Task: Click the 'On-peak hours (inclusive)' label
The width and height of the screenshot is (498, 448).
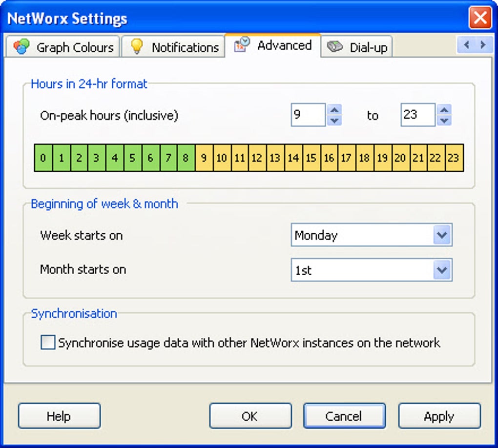Action: (x=109, y=115)
